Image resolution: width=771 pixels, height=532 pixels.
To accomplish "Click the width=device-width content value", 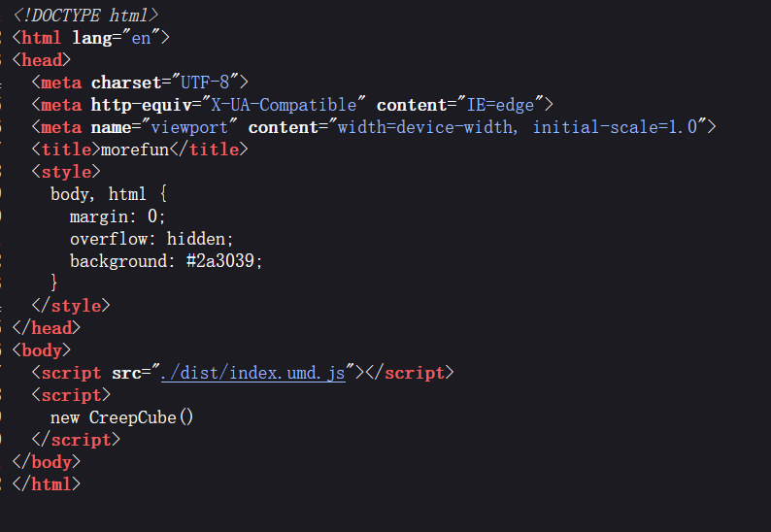I will point(427,127).
